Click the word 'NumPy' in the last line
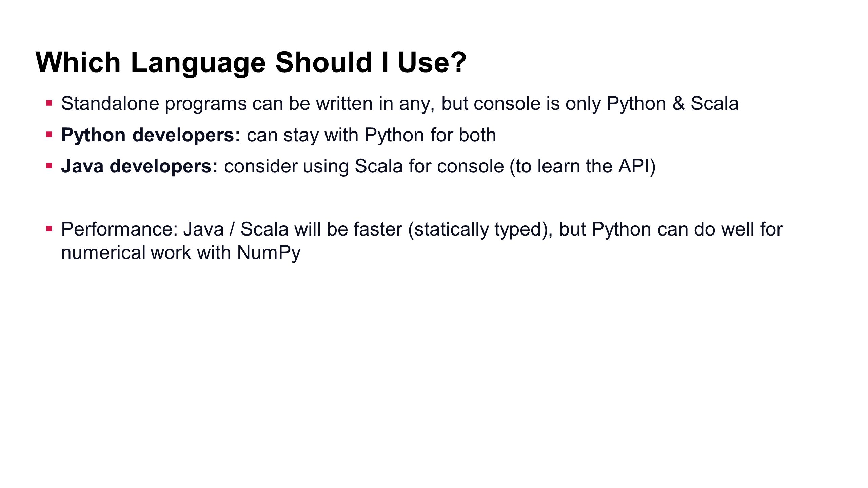This screenshot has width=868, height=488. (269, 253)
